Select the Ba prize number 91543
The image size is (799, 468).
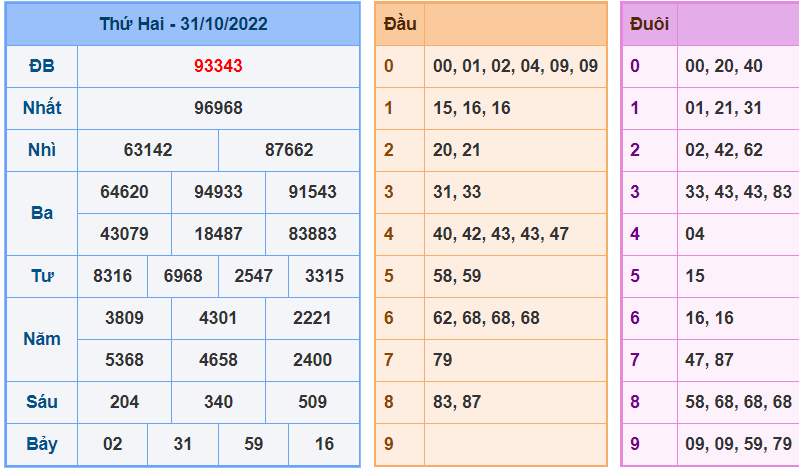click(312, 192)
